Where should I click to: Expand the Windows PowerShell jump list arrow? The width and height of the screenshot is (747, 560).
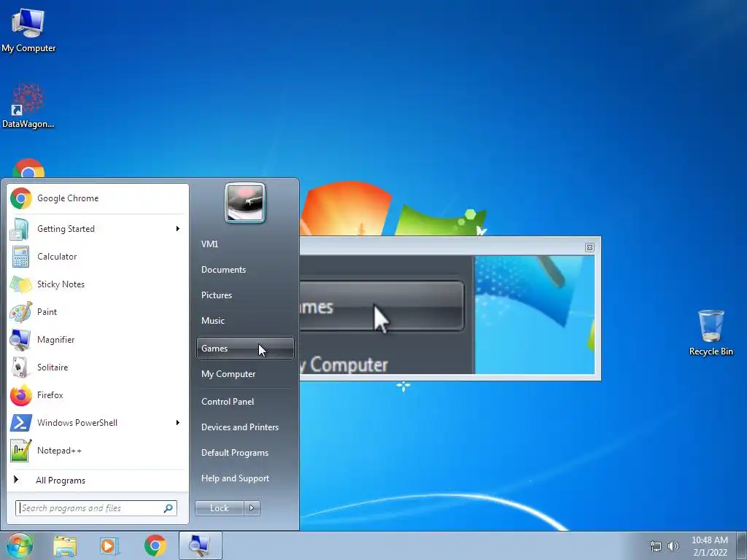[178, 422]
